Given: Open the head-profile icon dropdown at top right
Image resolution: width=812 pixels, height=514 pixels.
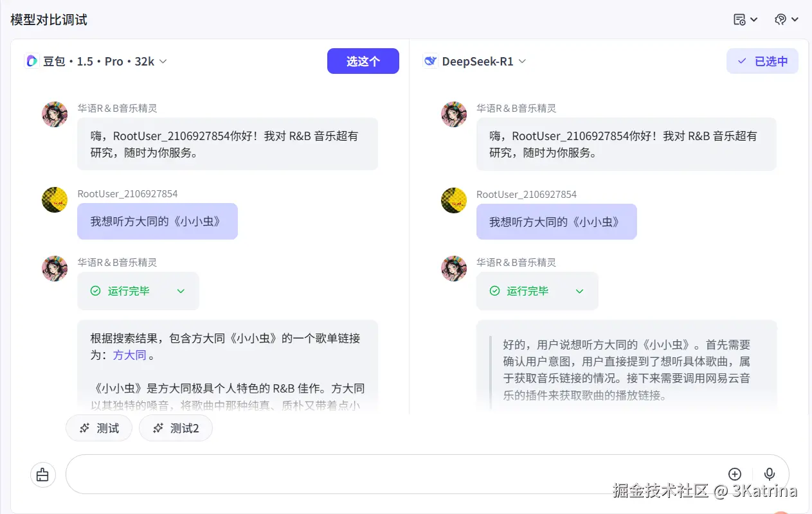Looking at the screenshot, I should click(786, 19).
